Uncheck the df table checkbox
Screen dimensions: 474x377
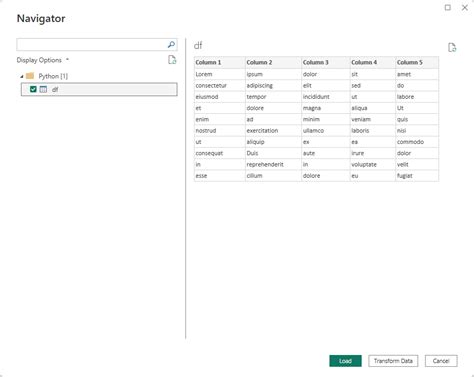(33, 89)
